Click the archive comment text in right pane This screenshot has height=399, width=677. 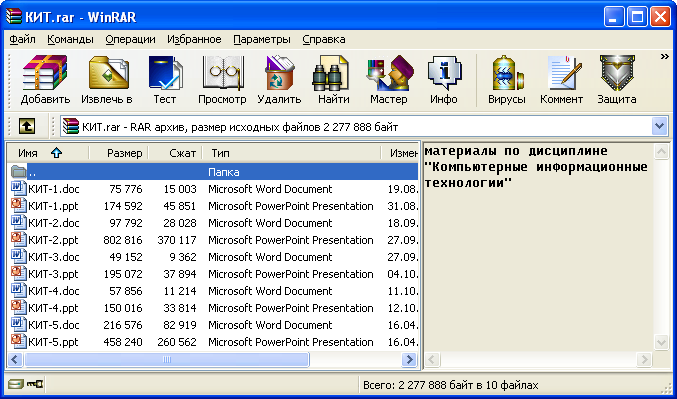(x=536, y=167)
